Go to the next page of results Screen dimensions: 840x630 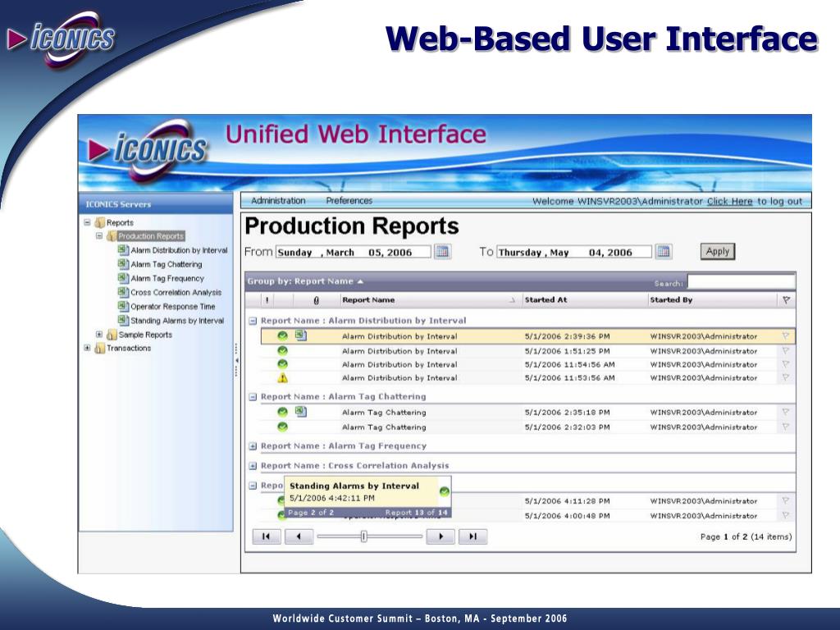(x=441, y=536)
